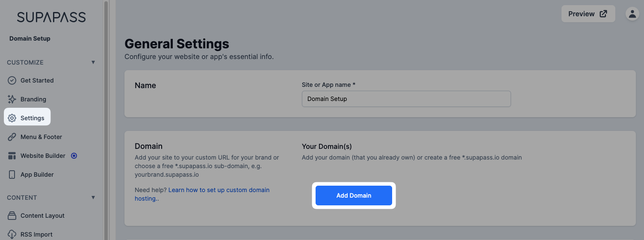Click the Settings gear icon
This screenshot has width=644, height=240.
(x=12, y=118)
